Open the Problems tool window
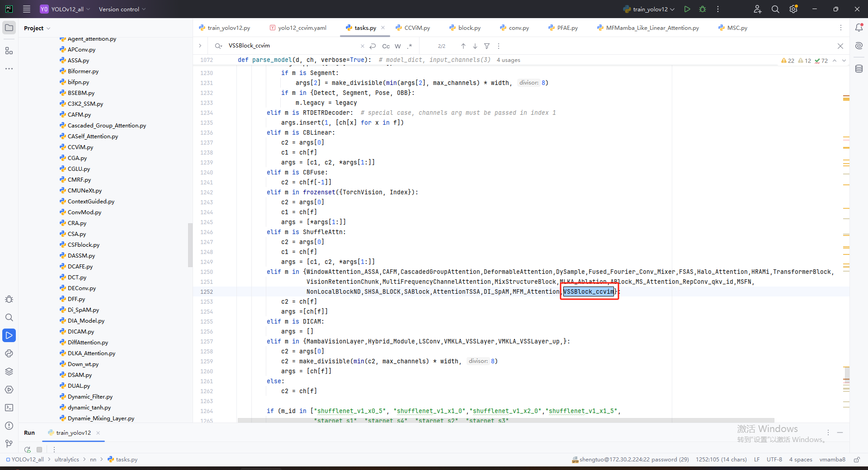868x470 pixels. pos(9,426)
